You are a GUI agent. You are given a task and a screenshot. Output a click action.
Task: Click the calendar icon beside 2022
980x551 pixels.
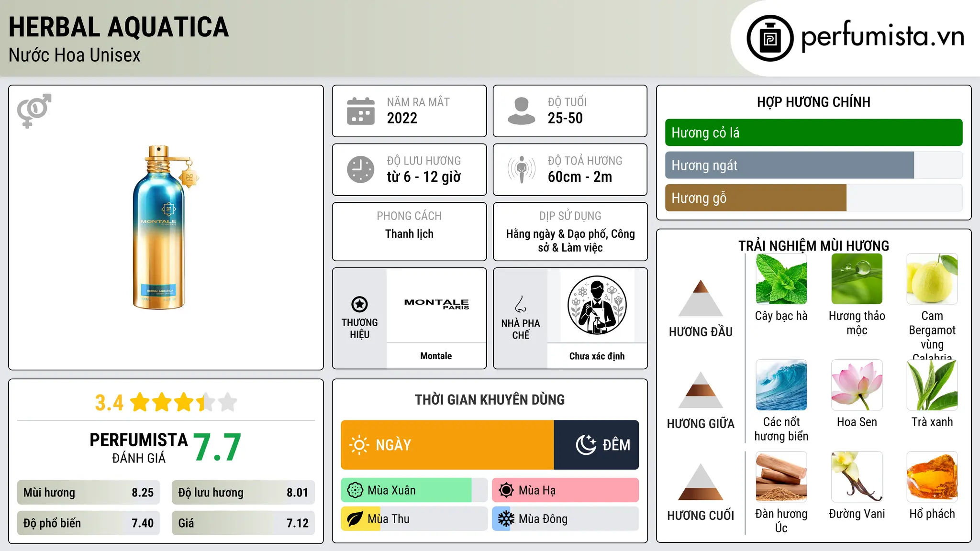click(x=361, y=111)
